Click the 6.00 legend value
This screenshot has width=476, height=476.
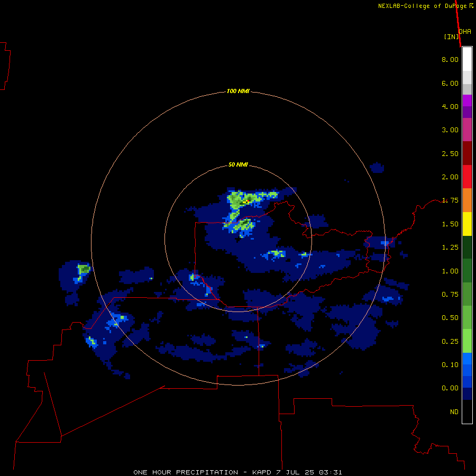[450, 83]
